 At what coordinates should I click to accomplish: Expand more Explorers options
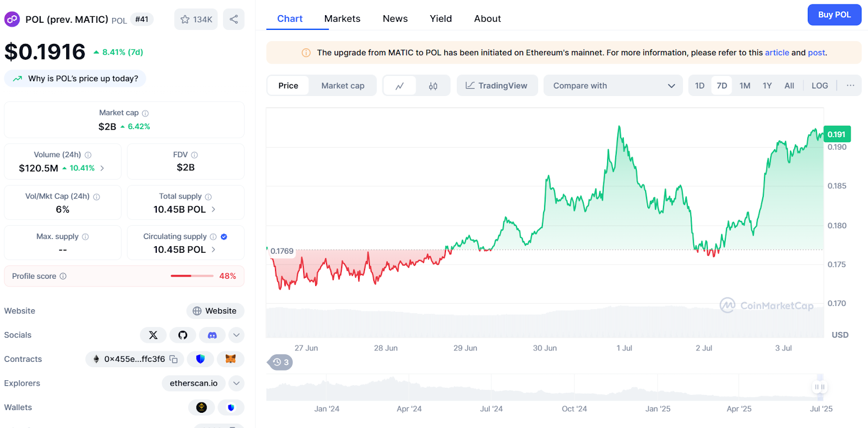(x=237, y=384)
